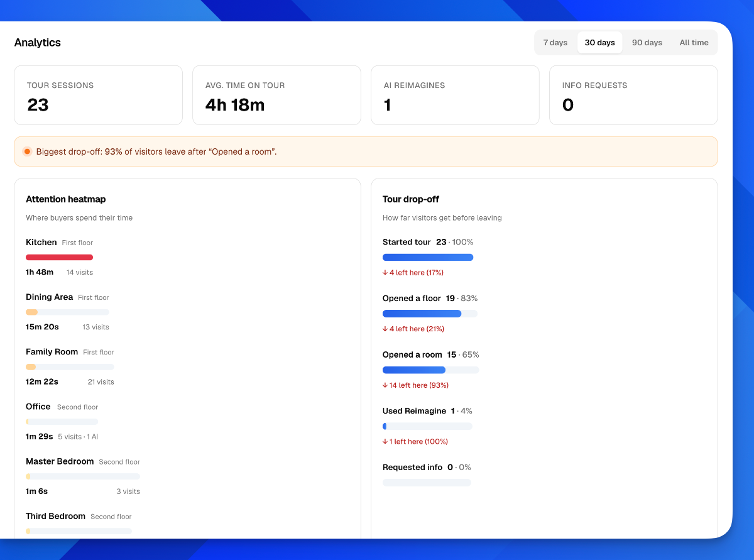Screen dimensions: 754x560
Task: Select the Office room label
Action: pyautogui.click(x=38, y=407)
